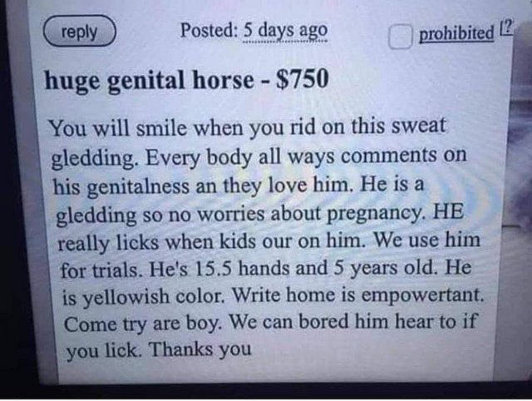Click the 'Posted:' label
532x401 pixels.
209,32
